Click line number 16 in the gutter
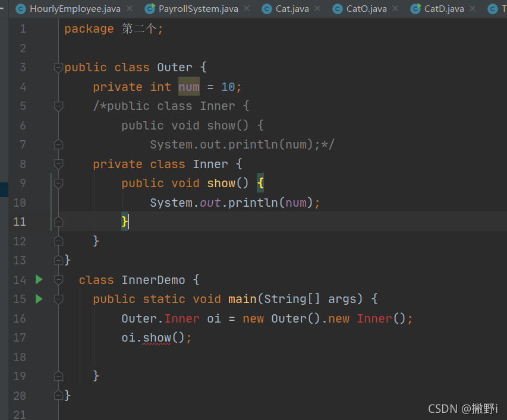507x420 pixels. click(20, 318)
